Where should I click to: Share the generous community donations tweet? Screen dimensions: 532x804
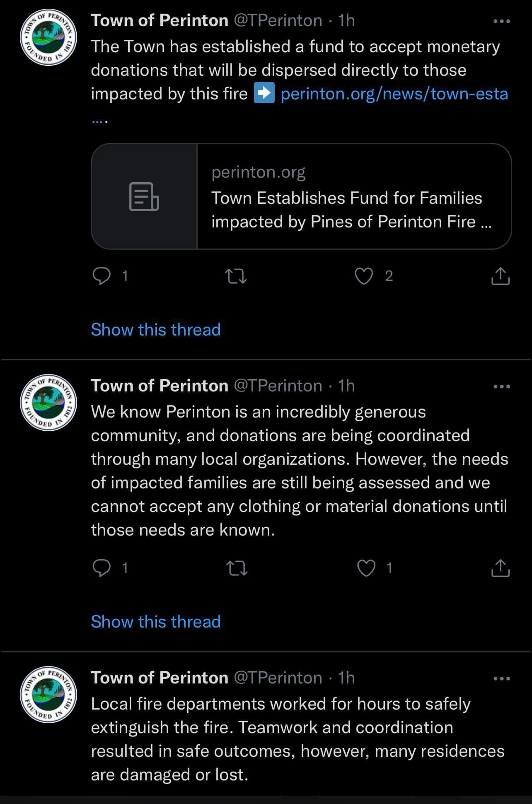point(500,568)
